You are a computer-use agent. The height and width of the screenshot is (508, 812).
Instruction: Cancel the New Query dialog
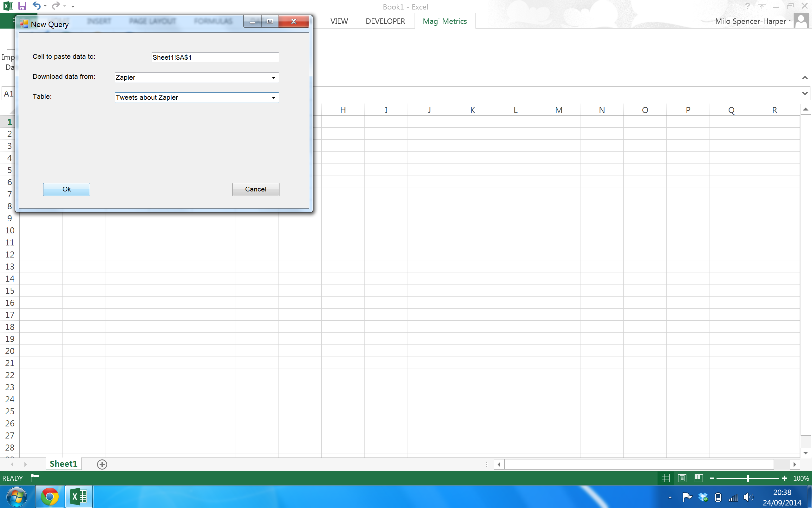[x=256, y=189]
